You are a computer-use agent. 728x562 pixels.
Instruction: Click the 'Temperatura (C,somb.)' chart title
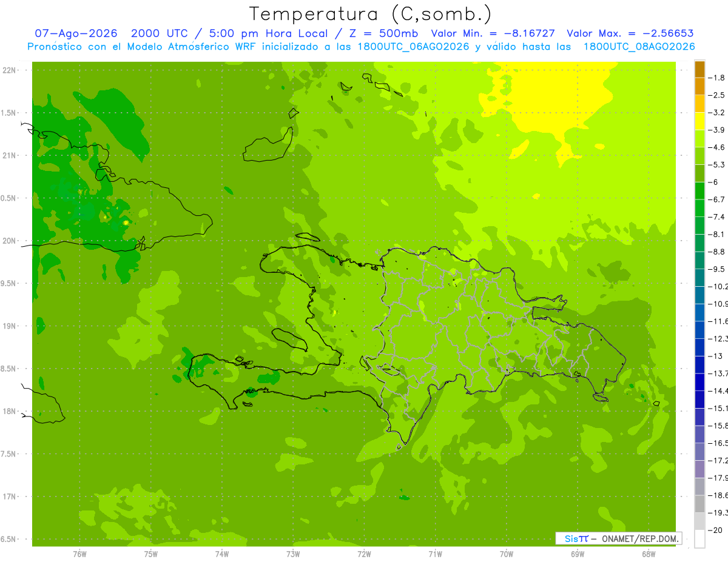(x=371, y=14)
